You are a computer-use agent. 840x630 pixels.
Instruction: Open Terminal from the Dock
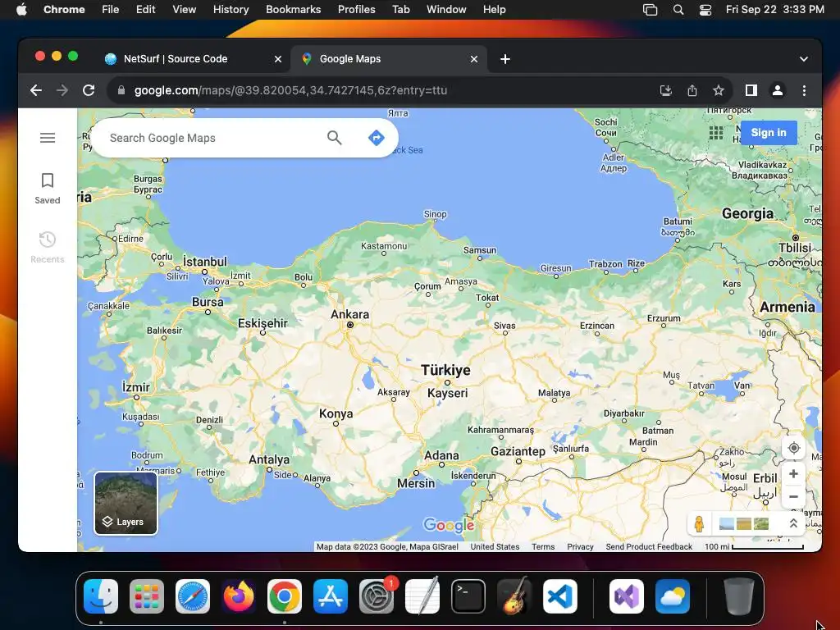pyautogui.click(x=468, y=596)
